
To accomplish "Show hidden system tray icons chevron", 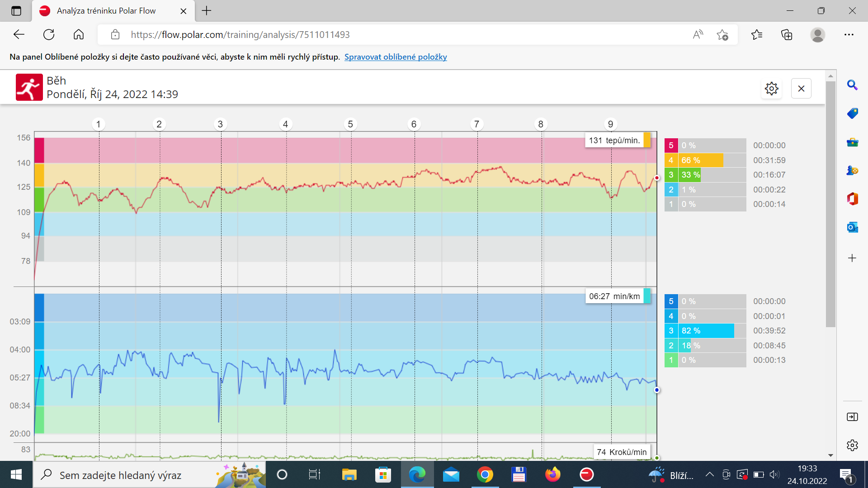I will [709, 474].
